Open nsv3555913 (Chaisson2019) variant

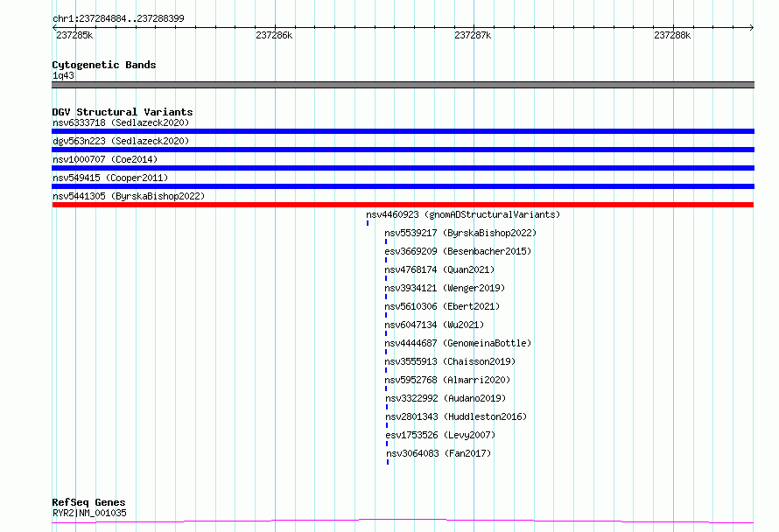tap(450, 361)
